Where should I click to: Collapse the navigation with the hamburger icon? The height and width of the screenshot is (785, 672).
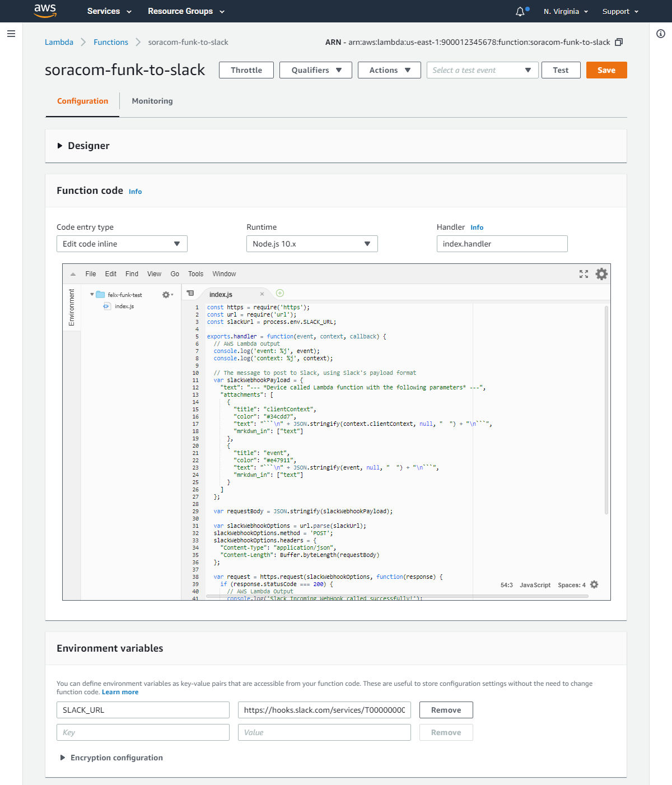(x=11, y=34)
